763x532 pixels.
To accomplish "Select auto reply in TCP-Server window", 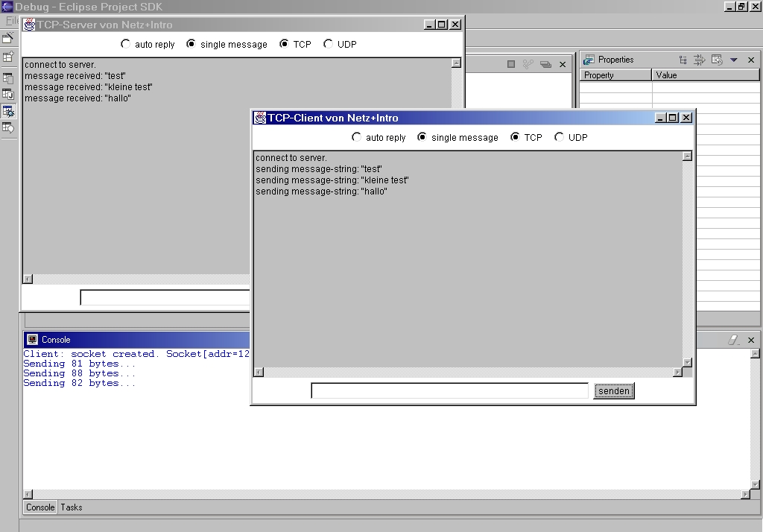I will coord(126,44).
